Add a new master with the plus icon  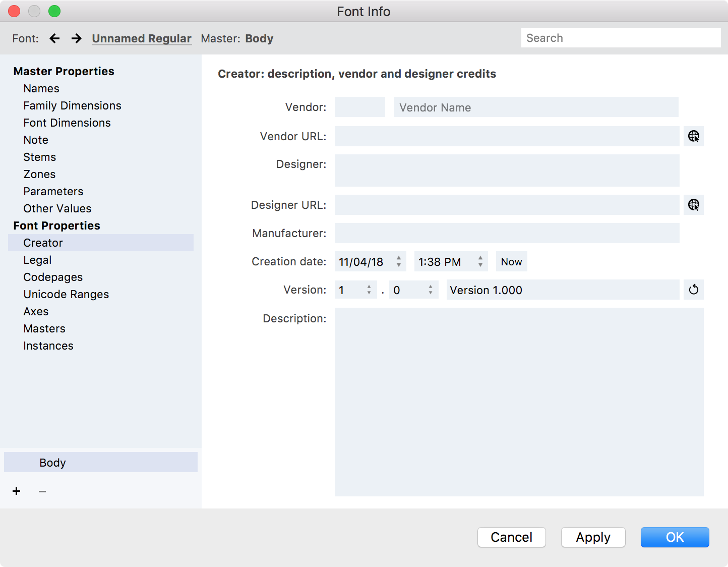17,491
